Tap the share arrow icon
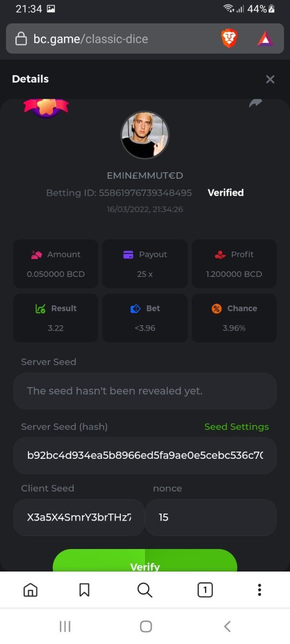The width and height of the screenshot is (290, 644). 255,104
